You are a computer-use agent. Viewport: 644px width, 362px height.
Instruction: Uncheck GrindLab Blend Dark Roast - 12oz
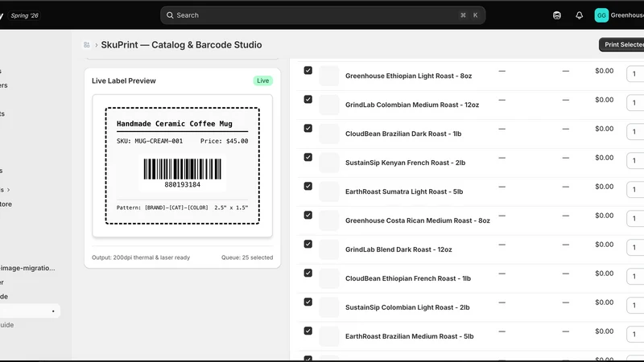308,245
